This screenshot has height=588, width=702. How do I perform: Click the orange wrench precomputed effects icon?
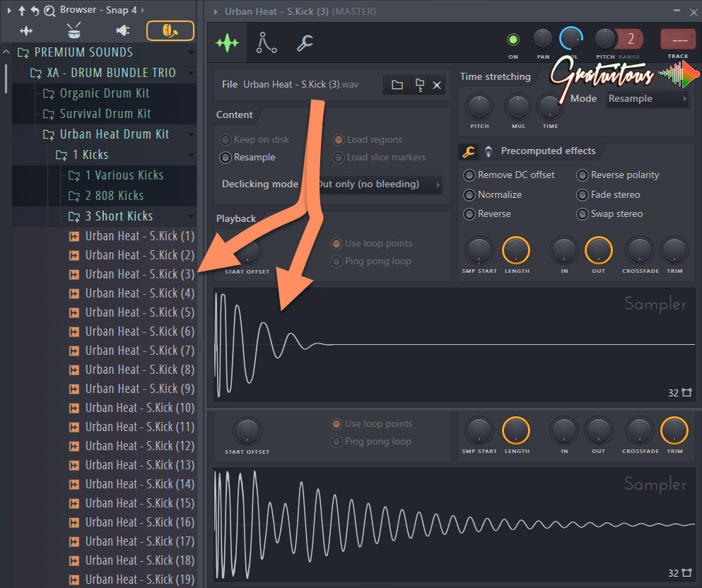(x=469, y=152)
